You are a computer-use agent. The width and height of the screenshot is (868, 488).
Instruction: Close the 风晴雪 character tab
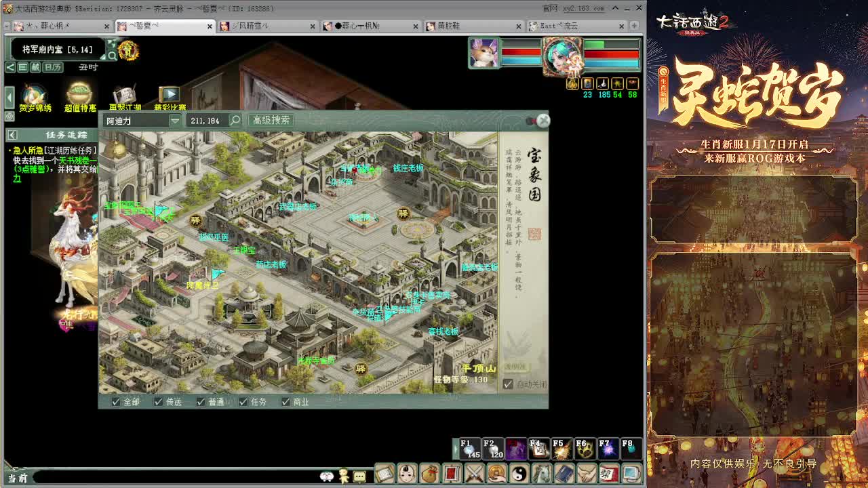pos(312,26)
